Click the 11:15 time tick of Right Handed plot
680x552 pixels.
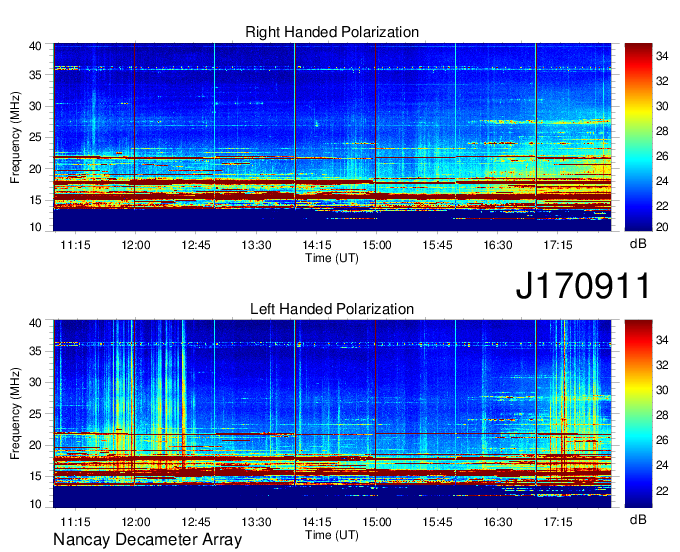(x=75, y=245)
